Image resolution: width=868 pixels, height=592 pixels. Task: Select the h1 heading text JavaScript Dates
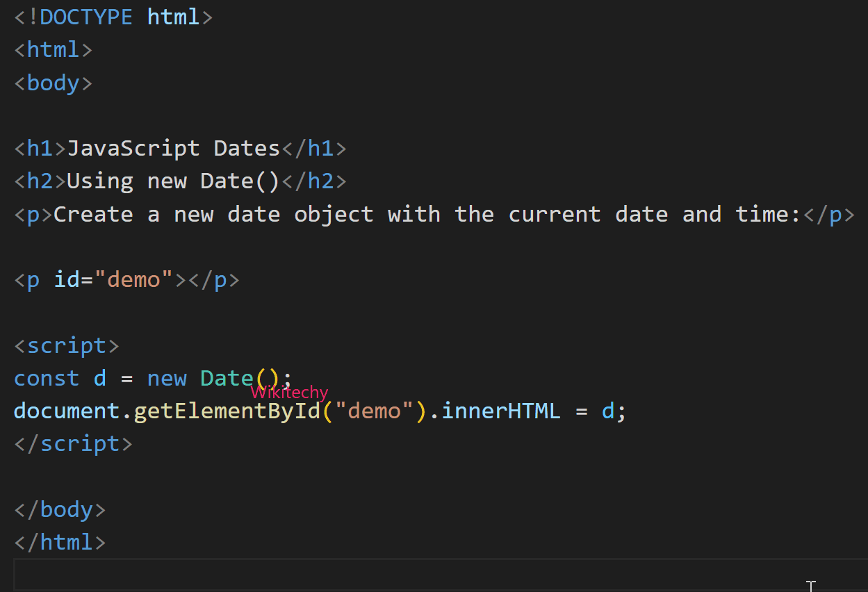(174, 147)
